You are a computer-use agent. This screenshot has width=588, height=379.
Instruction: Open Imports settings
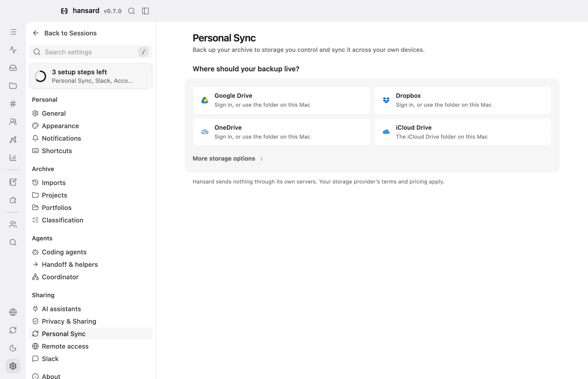[x=91, y=183]
